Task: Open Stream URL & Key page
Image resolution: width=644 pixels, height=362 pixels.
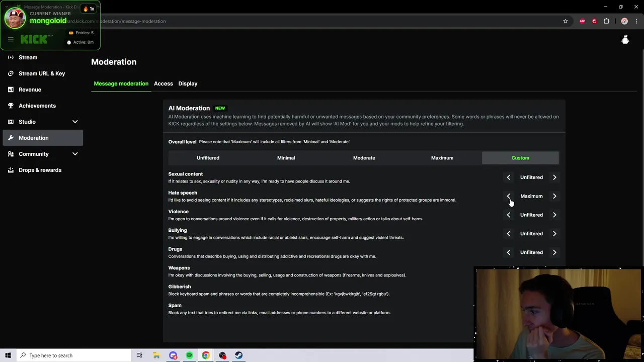Action: click(x=43, y=73)
